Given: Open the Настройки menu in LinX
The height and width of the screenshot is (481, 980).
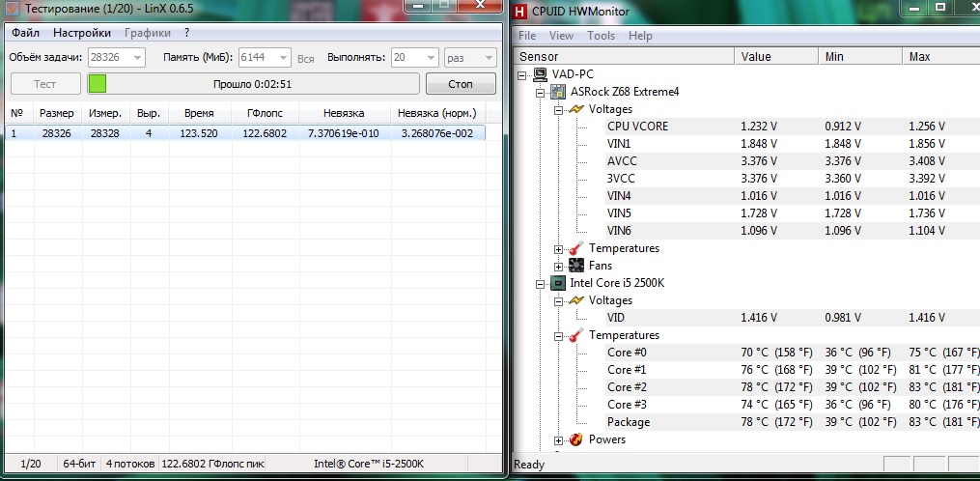Looking at the screenshot, I should point(82,33).
